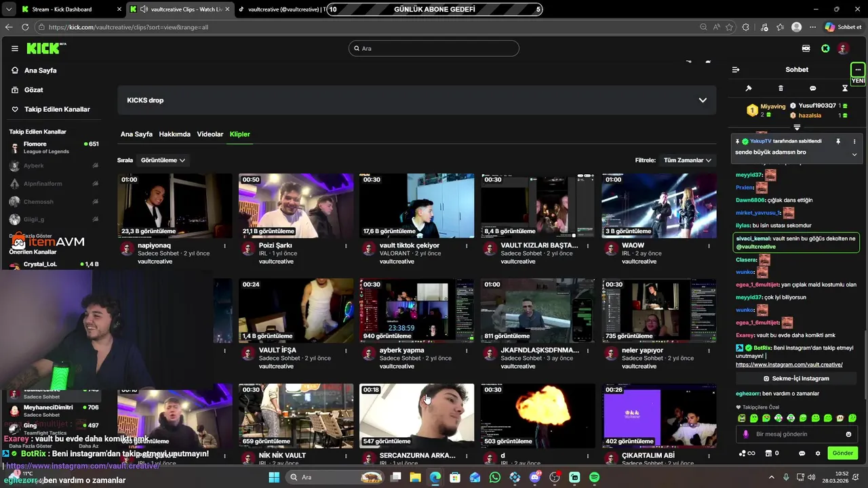The height and width of the screenshot is (488, 868).
Task: Open Takip Edilen Kanallar sidebar item
Action: [x=57, y=109]
